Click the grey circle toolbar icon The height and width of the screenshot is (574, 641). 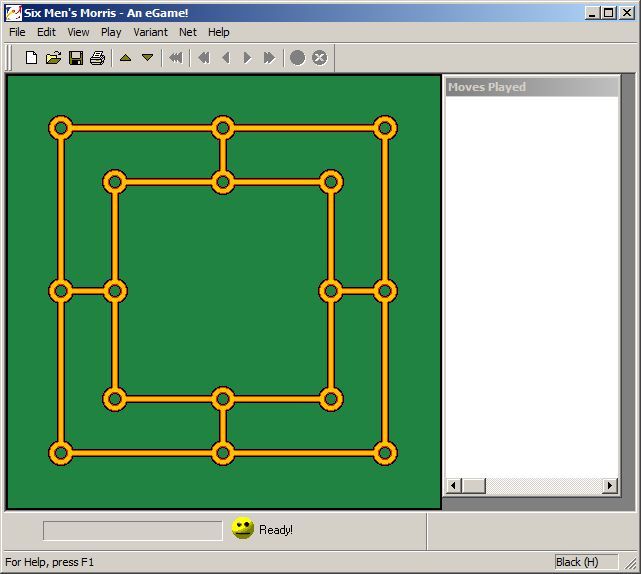click(297, 58)
